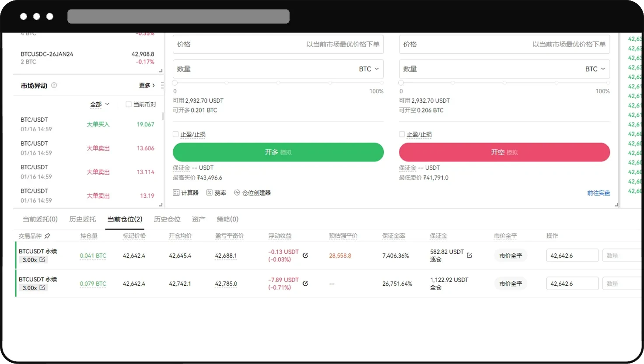The image size is (644, 364).
Task: Open the 费率 fee rate panel
Action: pyautogui.click(x=217, y=192)
